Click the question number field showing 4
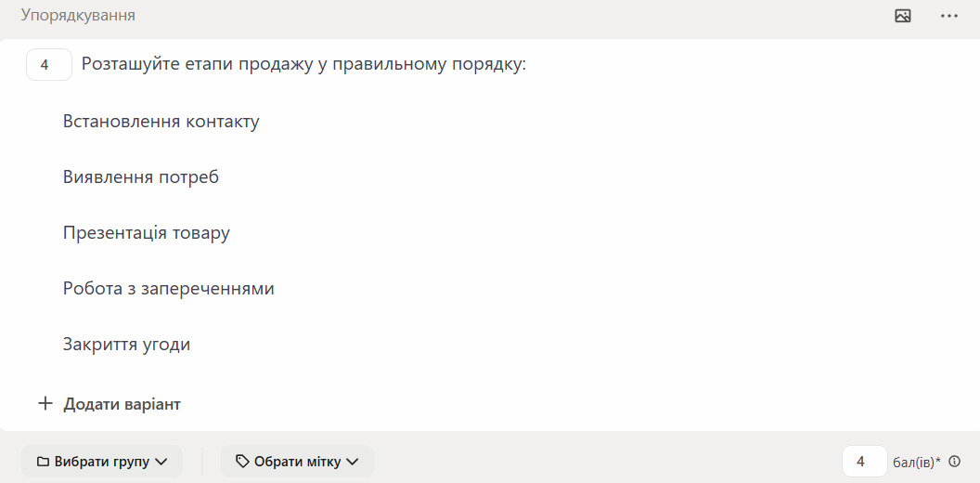Image resolution: width=980 pixels, height=483 pixels. click(48, 65)
